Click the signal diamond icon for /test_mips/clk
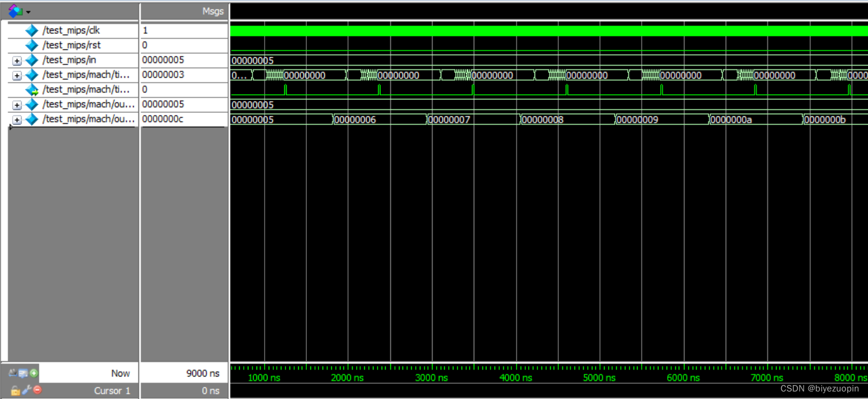Image resolution: width=868 pixels, height=399 pixels. [32, 30]
